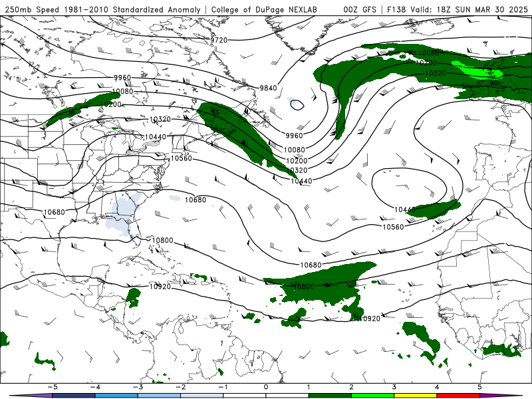The height and width of the screenshot is (399, 532).
Task: Click the 10920 label west of Africa
Action: [x=370, y=319]
